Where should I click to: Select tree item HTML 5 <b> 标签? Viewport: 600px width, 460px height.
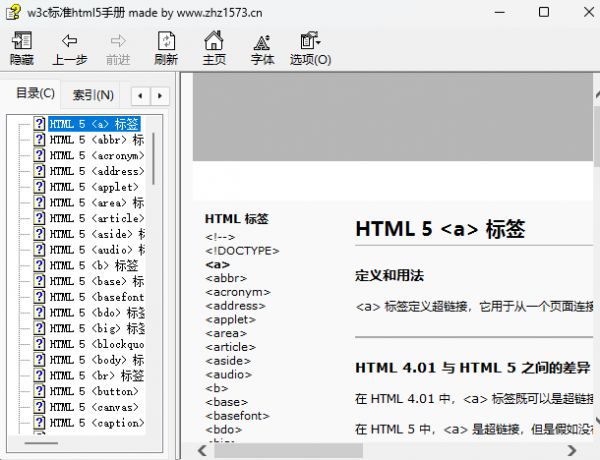[94, 265]
